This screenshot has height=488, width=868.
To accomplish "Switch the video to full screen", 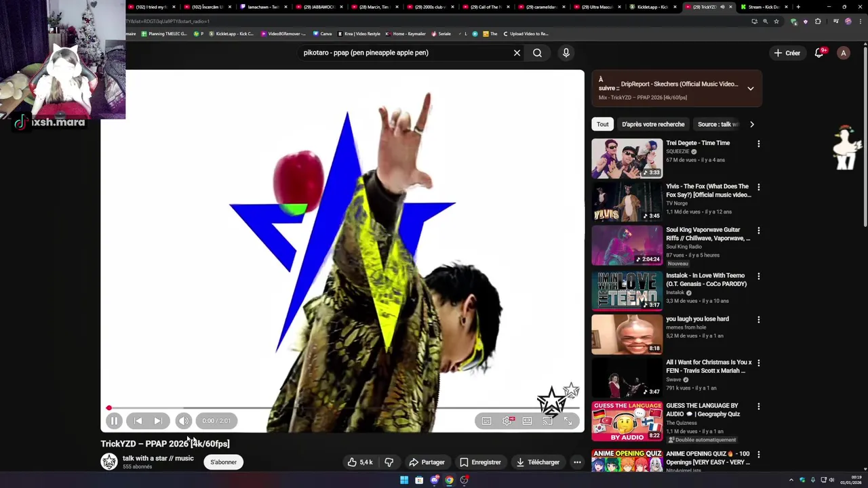I will [568, 421].
